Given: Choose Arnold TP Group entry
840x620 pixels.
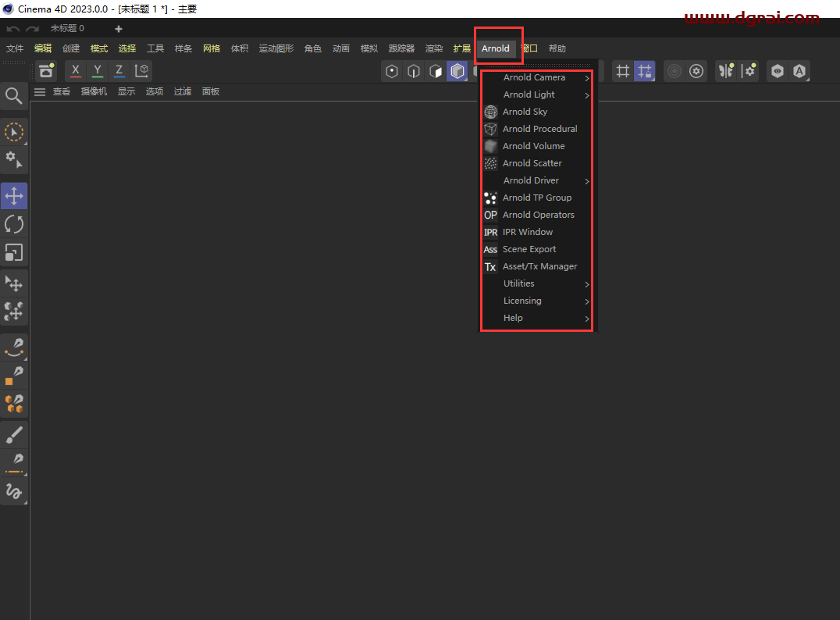Looking at the screenshot, I should coord(537,198).
